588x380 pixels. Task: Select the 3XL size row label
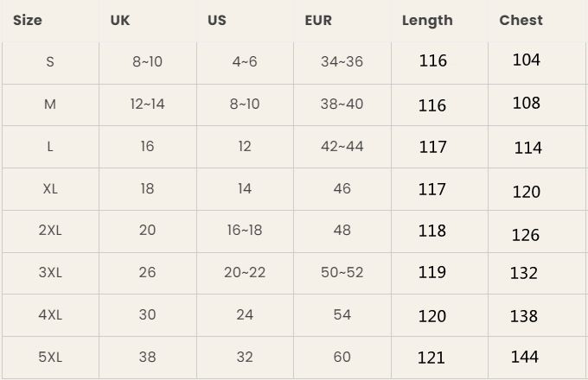coord(50,272)
